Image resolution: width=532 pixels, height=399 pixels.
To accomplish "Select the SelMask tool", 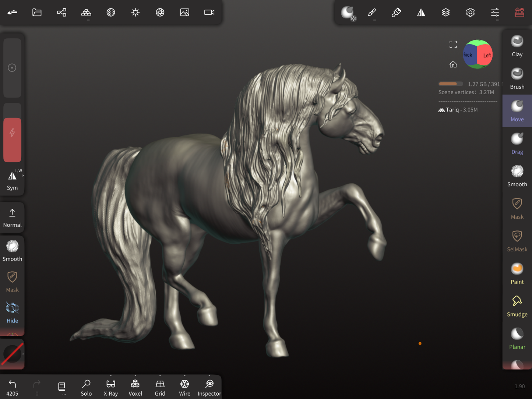I will 517,241.
